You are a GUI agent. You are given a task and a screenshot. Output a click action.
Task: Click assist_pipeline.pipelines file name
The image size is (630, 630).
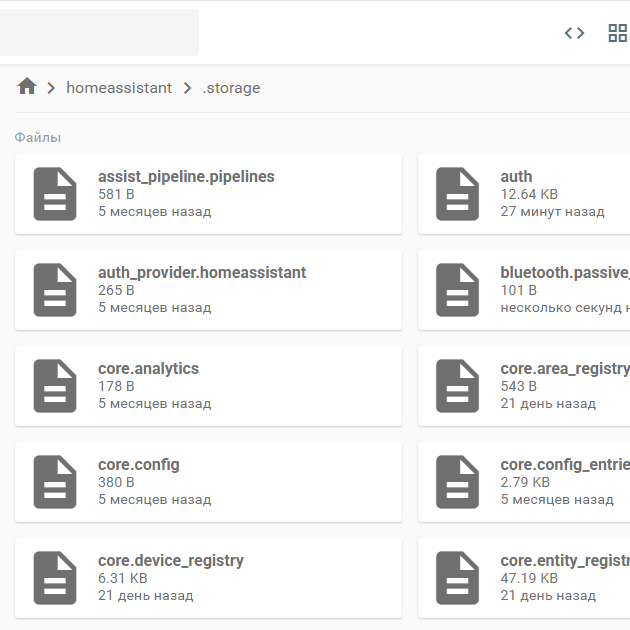[186, 177]
